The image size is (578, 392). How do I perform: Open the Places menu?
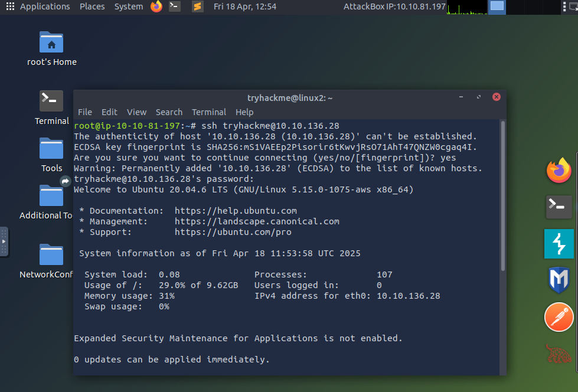click(x=92, y=6)
